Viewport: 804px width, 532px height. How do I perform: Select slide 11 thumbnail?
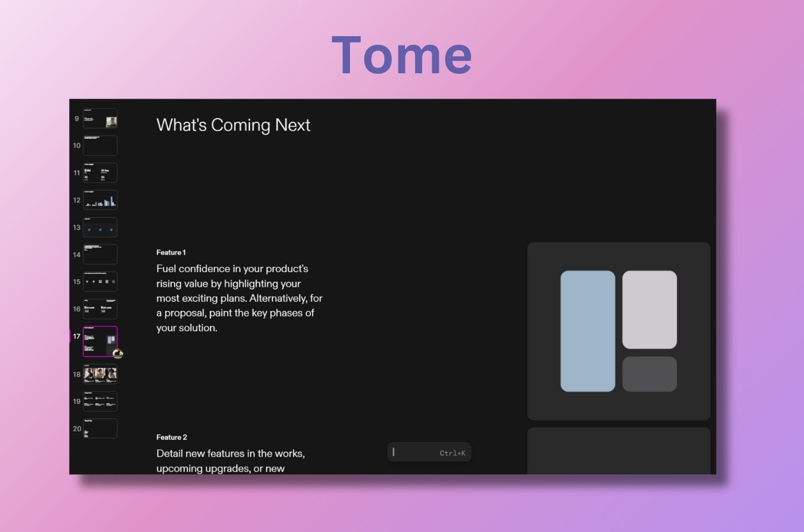pos(100,173)
